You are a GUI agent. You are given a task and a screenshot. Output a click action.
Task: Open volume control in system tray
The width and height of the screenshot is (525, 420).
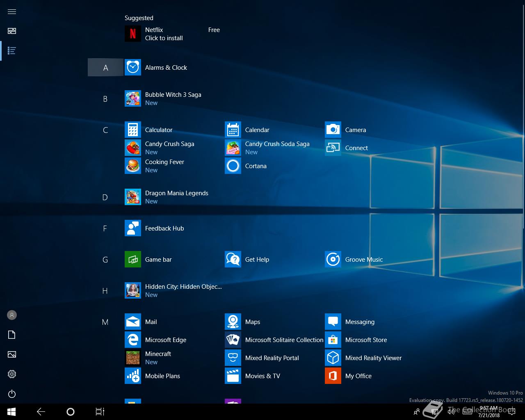click(451, 412)
